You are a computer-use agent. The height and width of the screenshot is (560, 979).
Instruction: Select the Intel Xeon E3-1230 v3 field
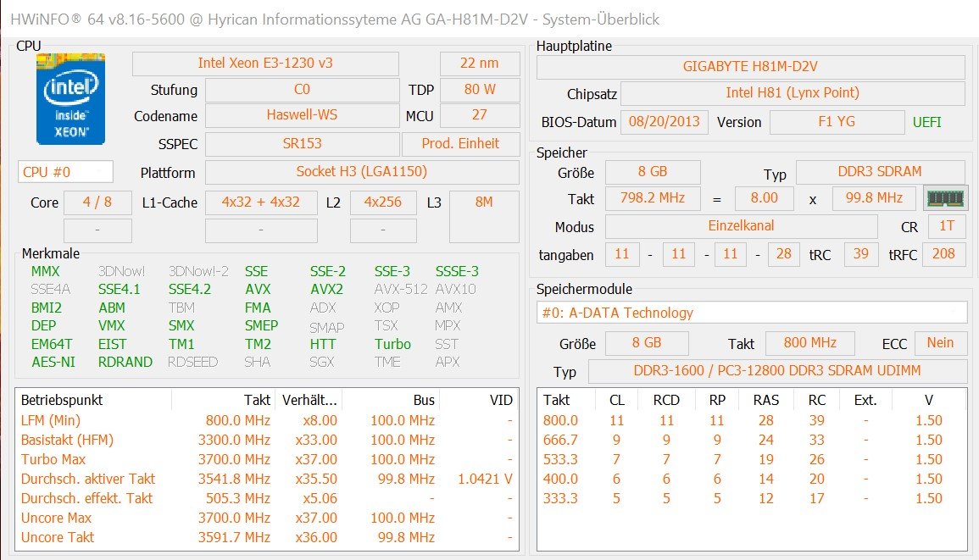tap(265, 63)
